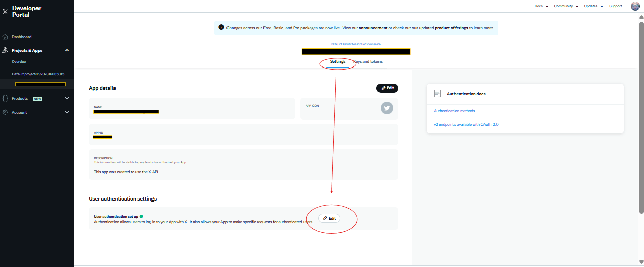Switch to the Settings tab

pyautogui.click(x=337, y=62)
